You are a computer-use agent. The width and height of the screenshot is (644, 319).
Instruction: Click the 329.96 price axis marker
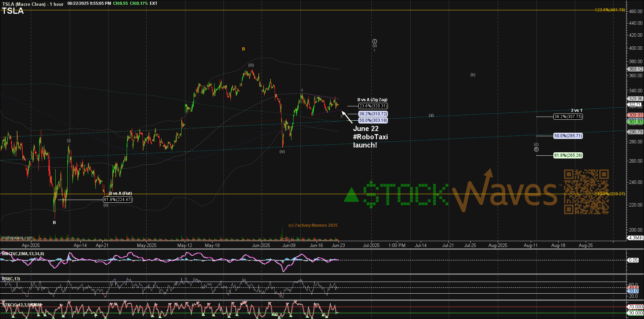(635, 99)
